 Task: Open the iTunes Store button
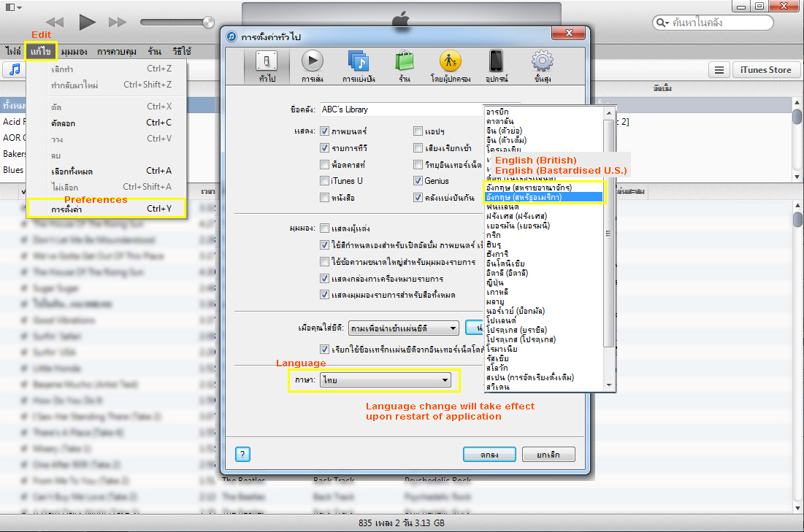tap(765, 70)
